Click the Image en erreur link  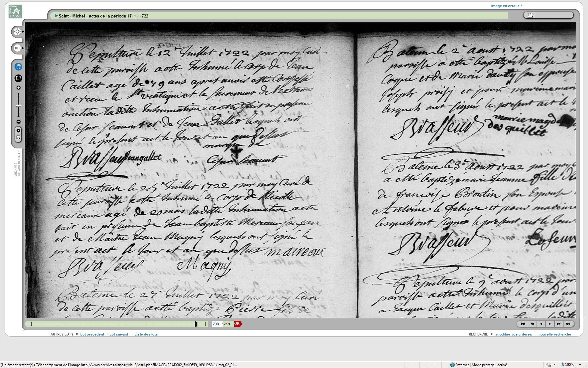506,6
